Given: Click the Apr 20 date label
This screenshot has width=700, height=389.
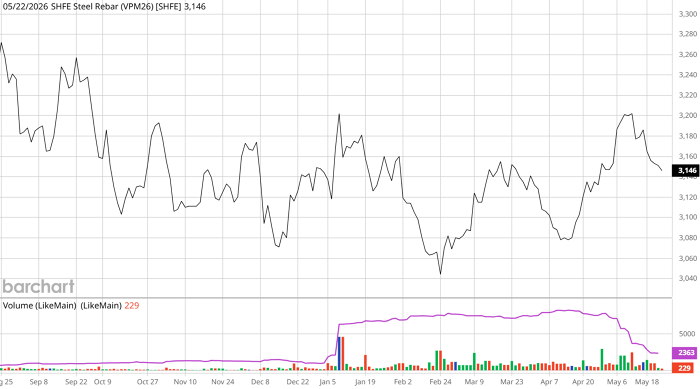Looking at the screenshot, I should pyautogui.click(x=583, y=382).
